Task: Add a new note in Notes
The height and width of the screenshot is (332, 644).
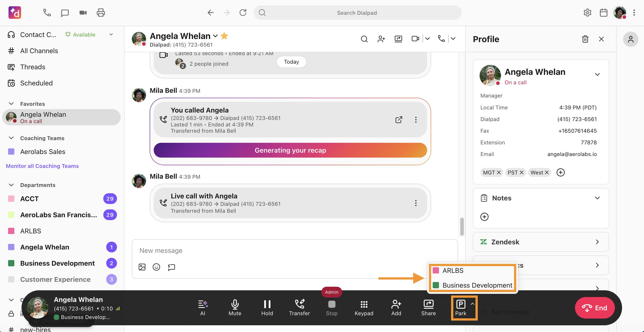Action: [484, 217]
